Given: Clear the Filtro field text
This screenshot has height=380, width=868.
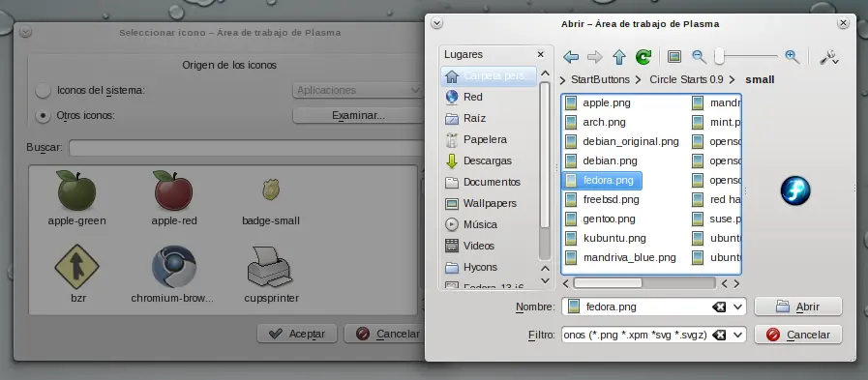Looking at the screenshot, I should click(x=719, y=335).
